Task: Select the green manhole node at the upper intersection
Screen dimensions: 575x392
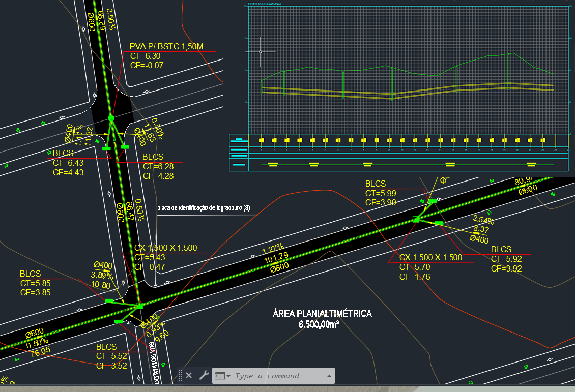Action: (x=111, y=118)
